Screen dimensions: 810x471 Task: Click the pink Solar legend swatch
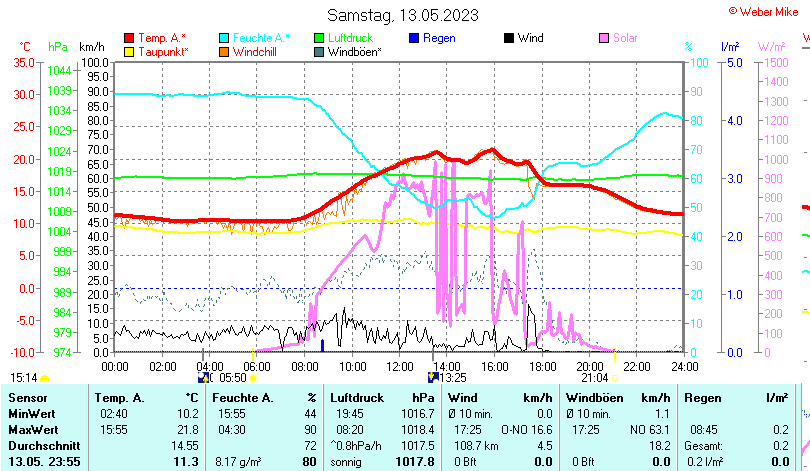604,38
